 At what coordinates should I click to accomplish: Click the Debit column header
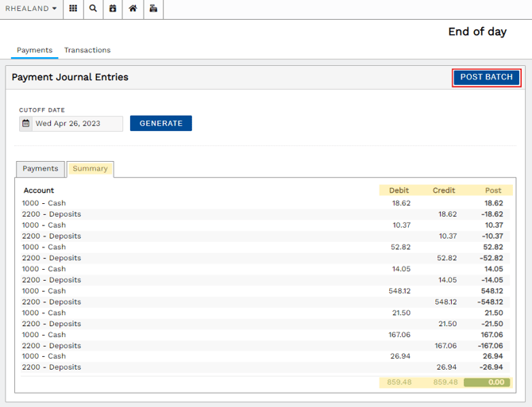click(399, 190)
